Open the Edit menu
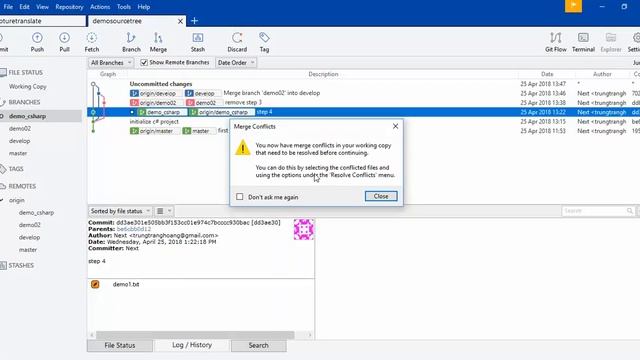 point(24,7)
